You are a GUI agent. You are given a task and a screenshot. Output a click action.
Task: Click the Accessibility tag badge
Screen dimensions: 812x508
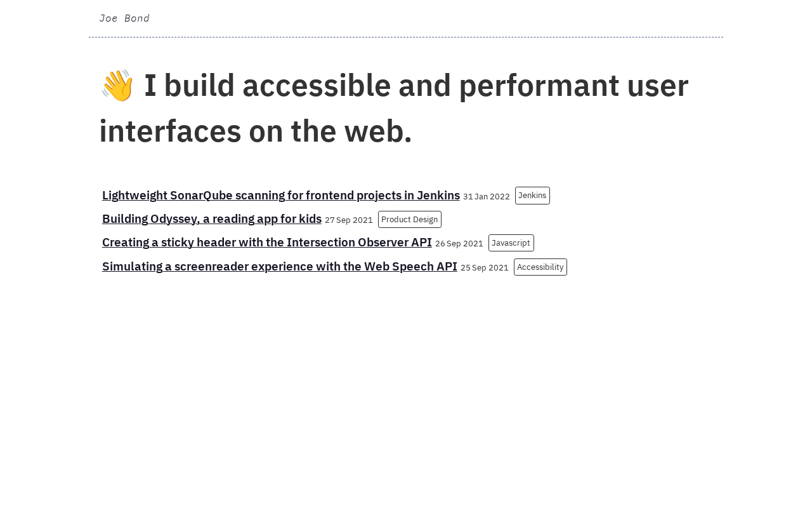coord(540,267)
